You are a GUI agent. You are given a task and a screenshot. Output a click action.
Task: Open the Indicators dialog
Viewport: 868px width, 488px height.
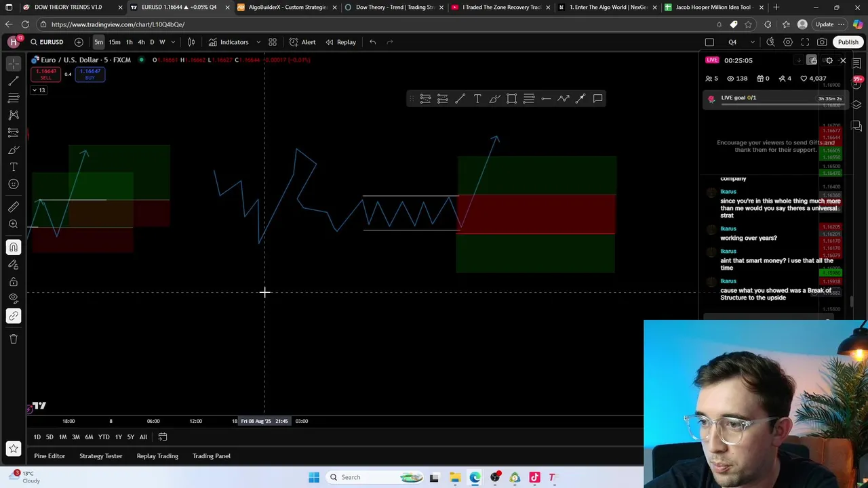(229, 42)
